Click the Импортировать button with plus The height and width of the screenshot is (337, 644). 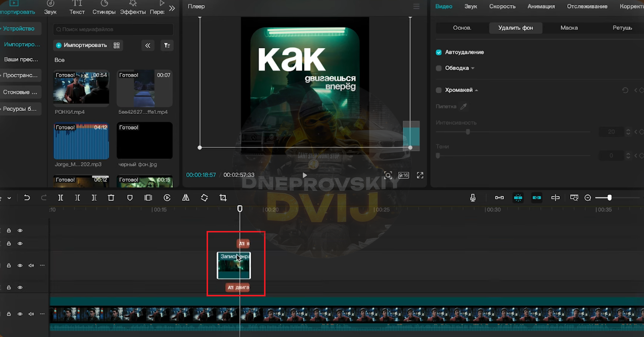click(81, 45)
